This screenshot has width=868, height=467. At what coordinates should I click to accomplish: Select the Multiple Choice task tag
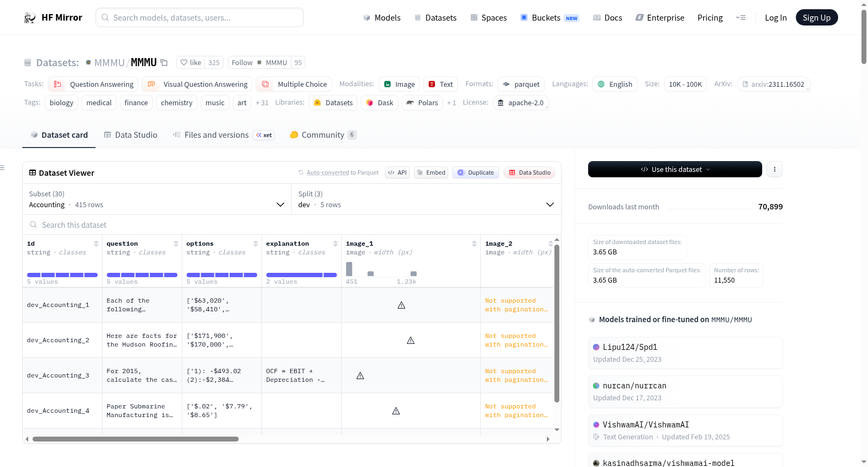[x=294, y=85]
